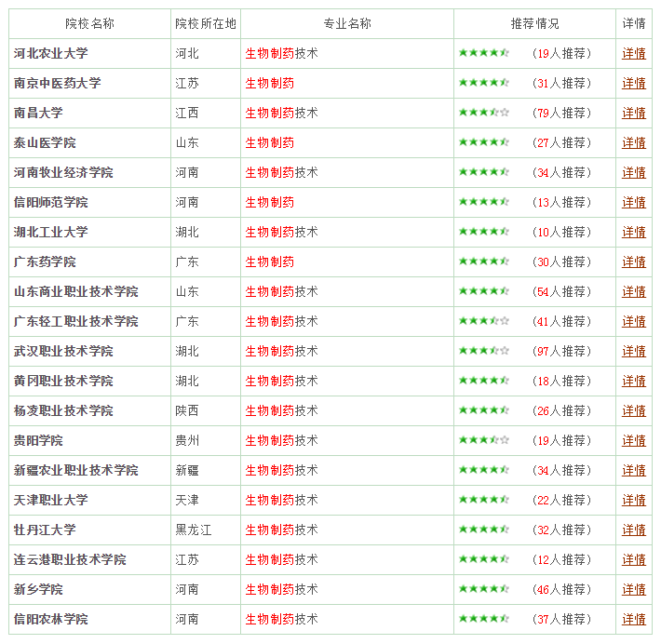Click school name 黄冈职业技术学院

(63, 381)
